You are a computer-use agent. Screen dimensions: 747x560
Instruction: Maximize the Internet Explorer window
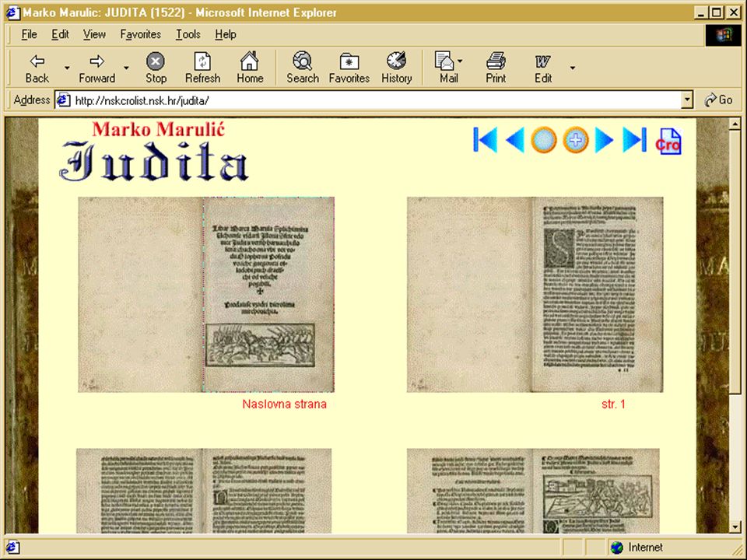click(x=716, y=12)
